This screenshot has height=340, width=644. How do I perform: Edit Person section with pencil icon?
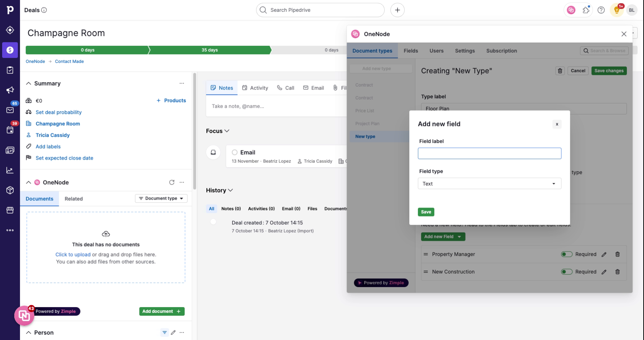(x=173, y=332)
